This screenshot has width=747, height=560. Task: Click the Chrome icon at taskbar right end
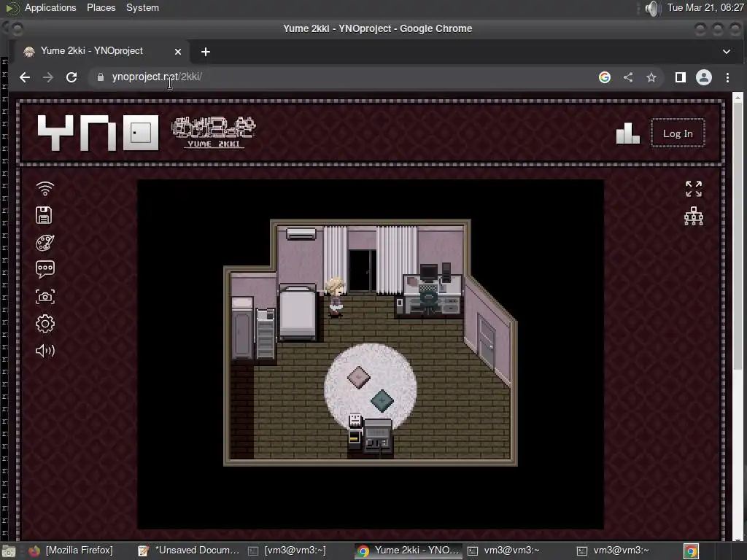tap(692, 551)
